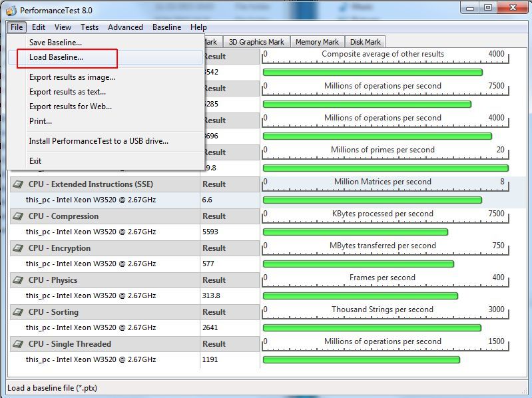Image resolution: width=532 pixels, height=398 pixels.
Task: Click the Thousand Strings per second bar
Action: [372, 328]
